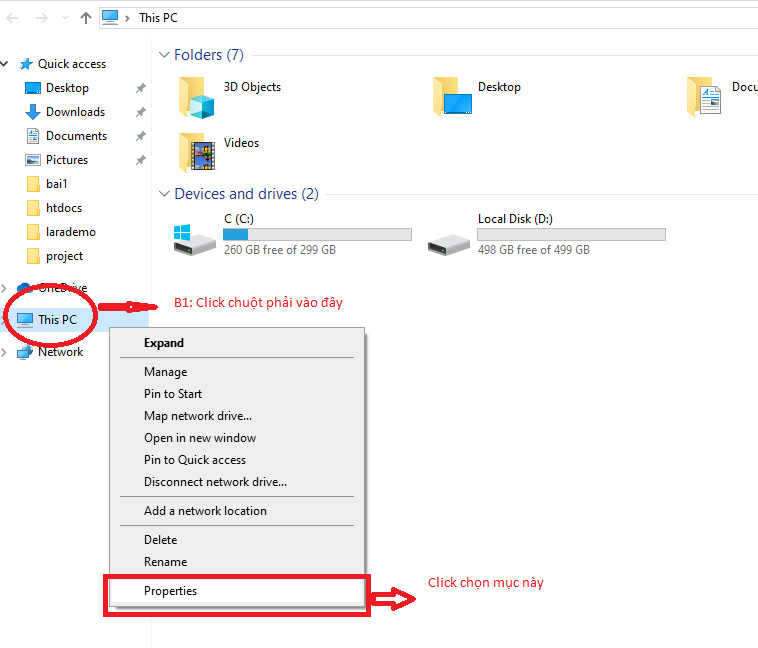Expand the OneDrive tree node
Image resolution: width=758 pixels, height=648 pixels.
point(4,289)
